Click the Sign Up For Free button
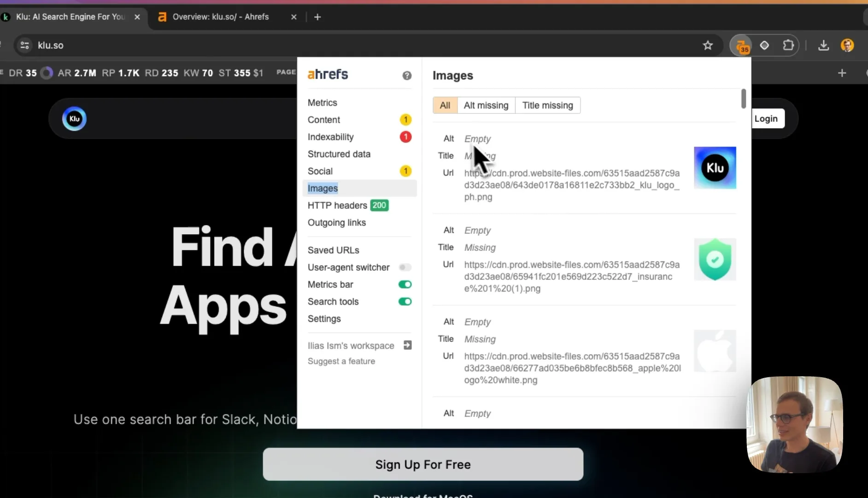868x498 pixels. coord(423,464)
